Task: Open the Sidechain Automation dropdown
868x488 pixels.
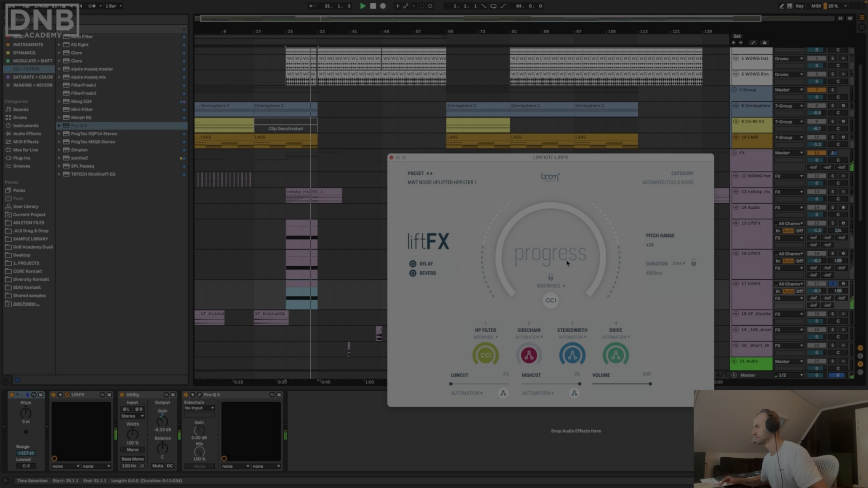Action: click(x=529, y=337)
